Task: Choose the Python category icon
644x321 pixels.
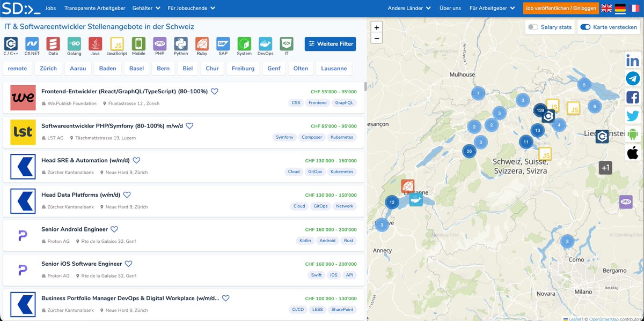Action: pos(181,46)
